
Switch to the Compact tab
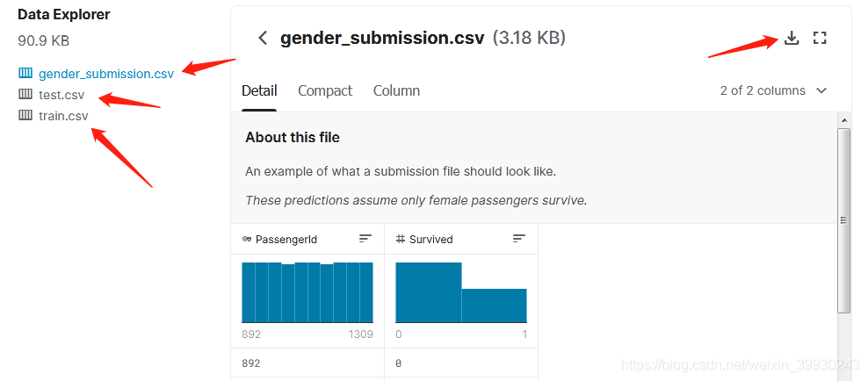pyautogui.click(x=325, y=90)
